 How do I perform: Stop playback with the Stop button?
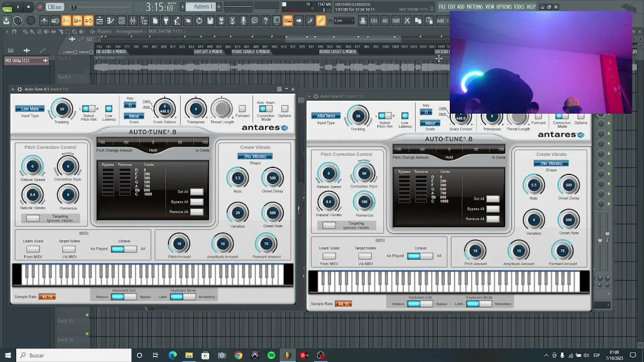coord(29,7)
